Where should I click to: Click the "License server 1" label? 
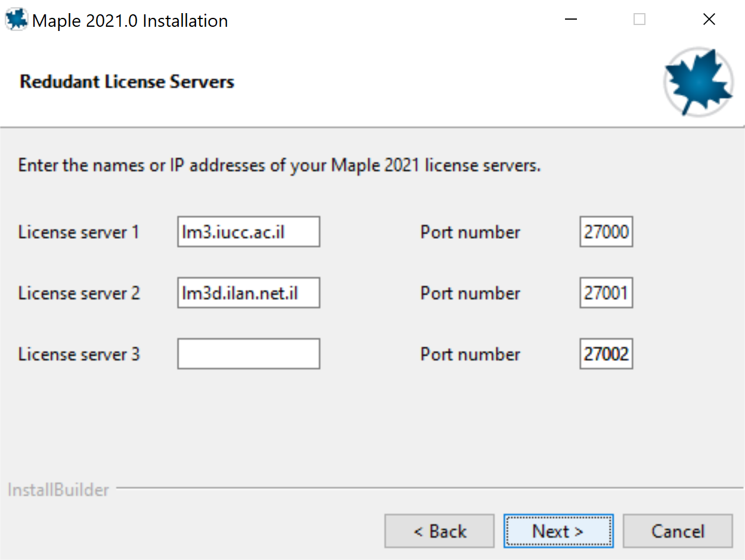pyautogui.click(x=79, y=232)
